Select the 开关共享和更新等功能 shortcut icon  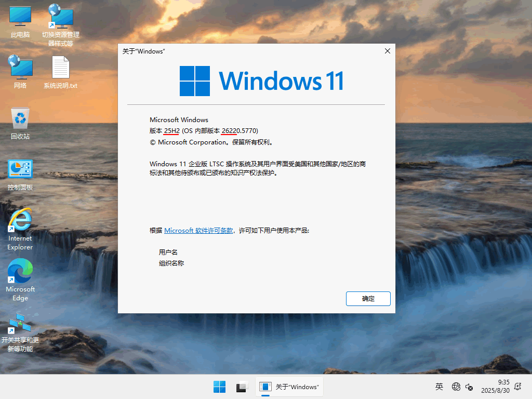click(20, 332)
